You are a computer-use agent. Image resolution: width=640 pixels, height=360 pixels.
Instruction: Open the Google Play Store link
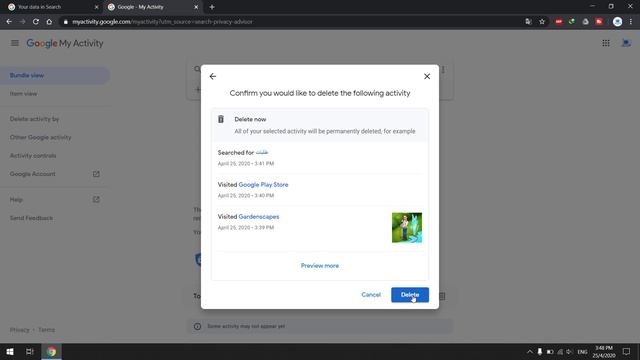click(x=263, y=184)
